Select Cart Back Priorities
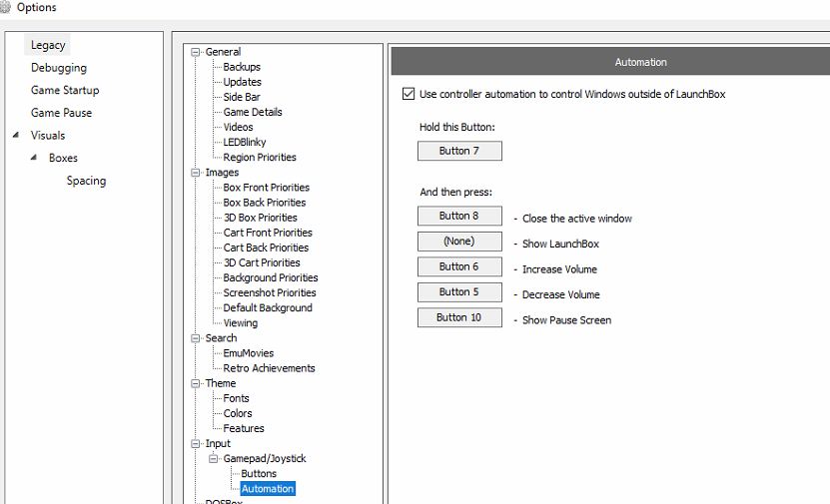 (x=267, y=248)
